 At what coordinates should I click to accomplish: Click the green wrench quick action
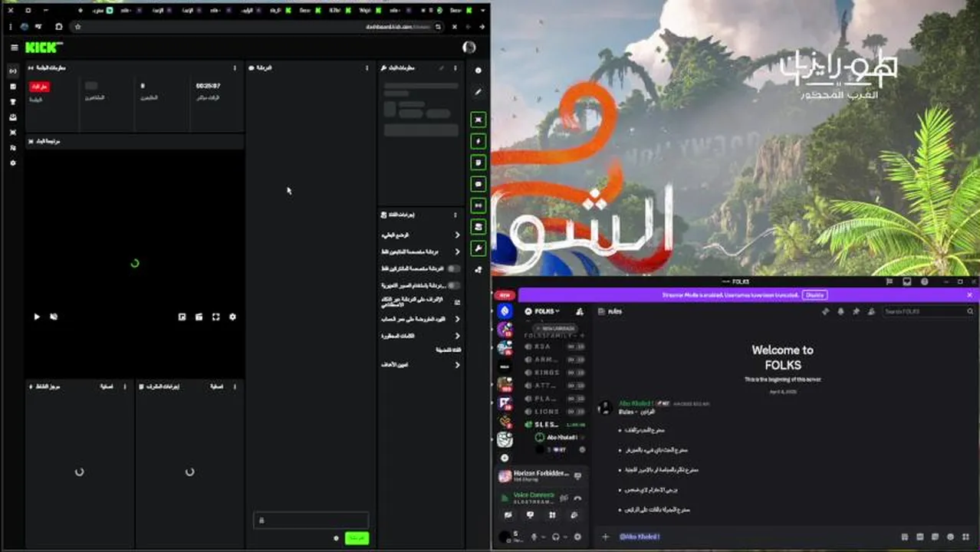pos(478,248)
